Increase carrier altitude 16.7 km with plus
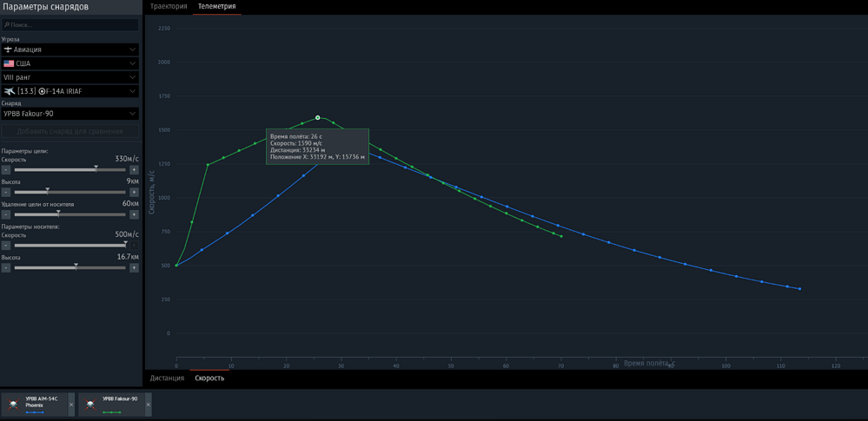This screenshot has height=421, width=868. pos(134,267)
